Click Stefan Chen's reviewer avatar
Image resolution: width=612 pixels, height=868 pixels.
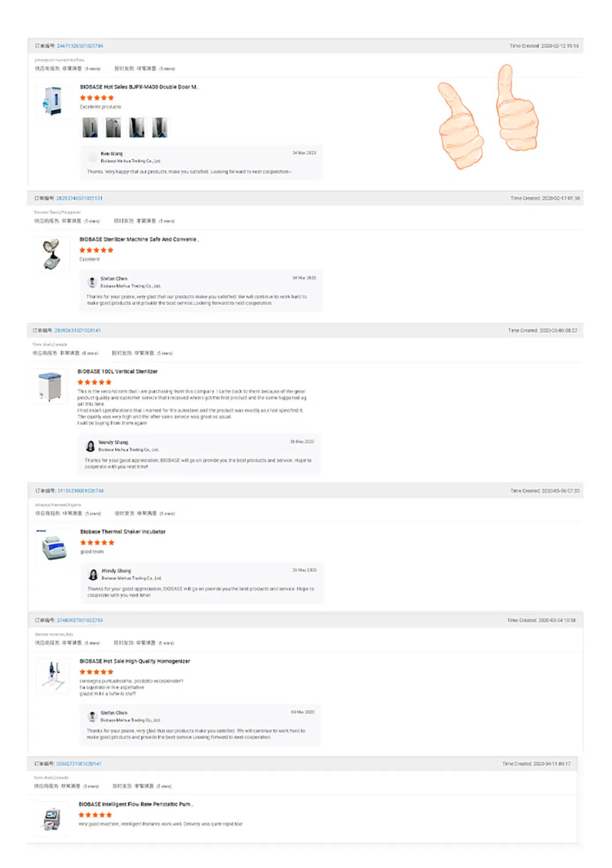pyautogui.click(x=92, y=281)
